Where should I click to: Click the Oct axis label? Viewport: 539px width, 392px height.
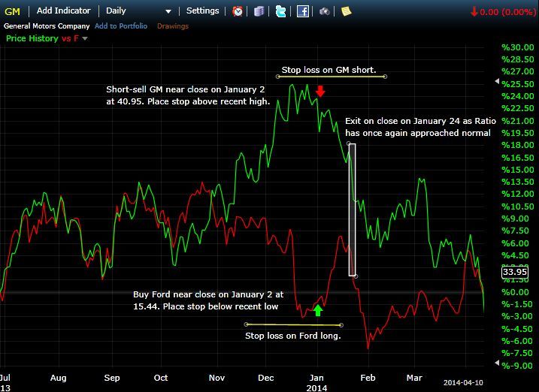(x=161, y=378)
